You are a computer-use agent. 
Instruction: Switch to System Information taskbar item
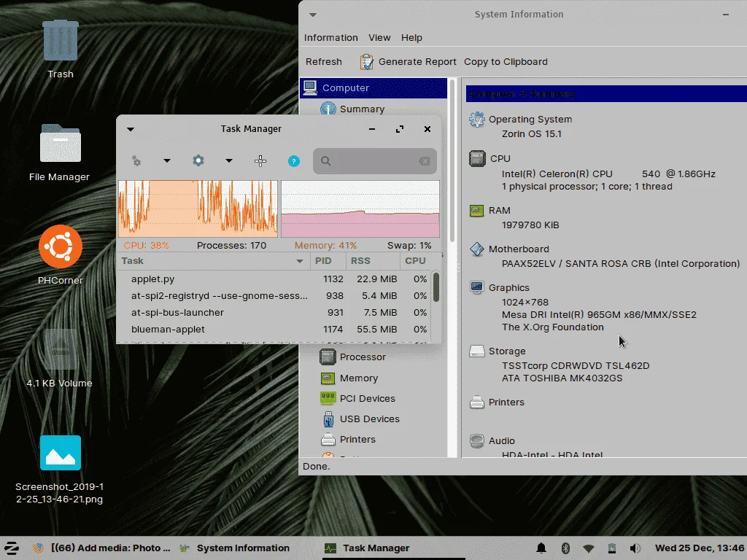coord(234,548)
